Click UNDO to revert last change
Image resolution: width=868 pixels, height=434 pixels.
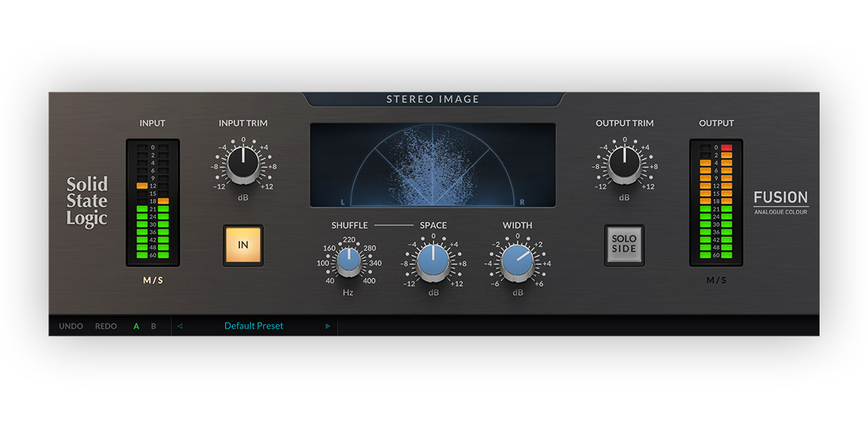70,326
